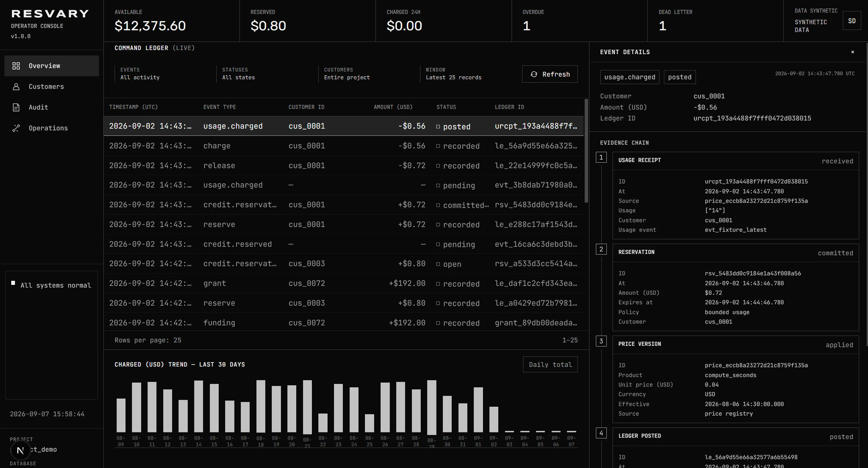The width and height of the screenshot is (868, 468).
Task: Sort by Event Type column header
Action: click(220, 107)
